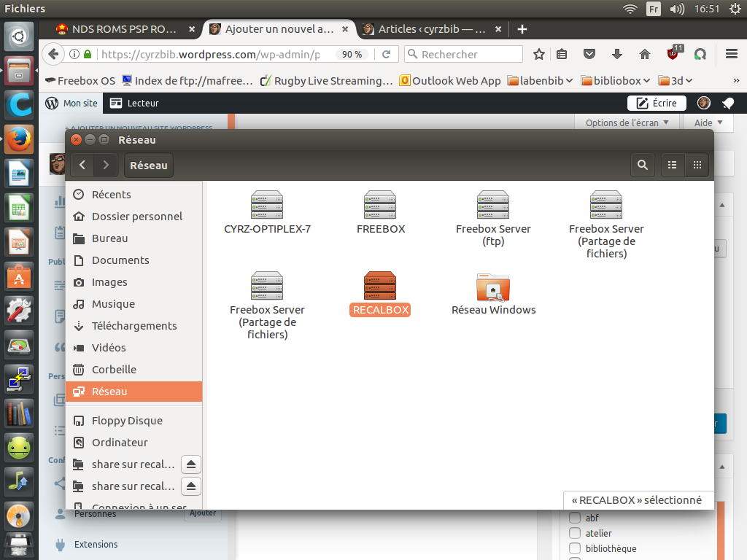The height and width of the screenshot is (560, 747).
Task: Open the Freebox Server (ftp) icon
Action: (x=493, y=206)
